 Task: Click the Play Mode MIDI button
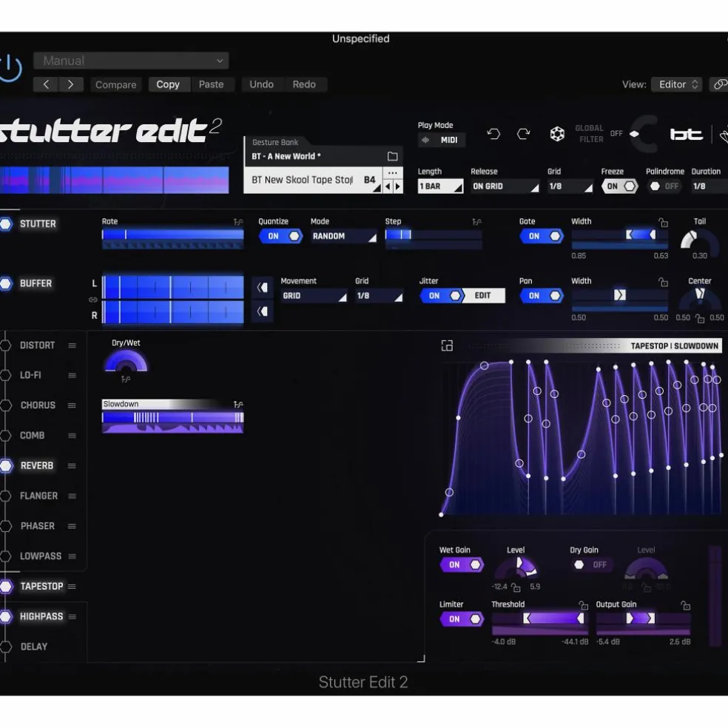pyautogui.click(x=442, y=141)
